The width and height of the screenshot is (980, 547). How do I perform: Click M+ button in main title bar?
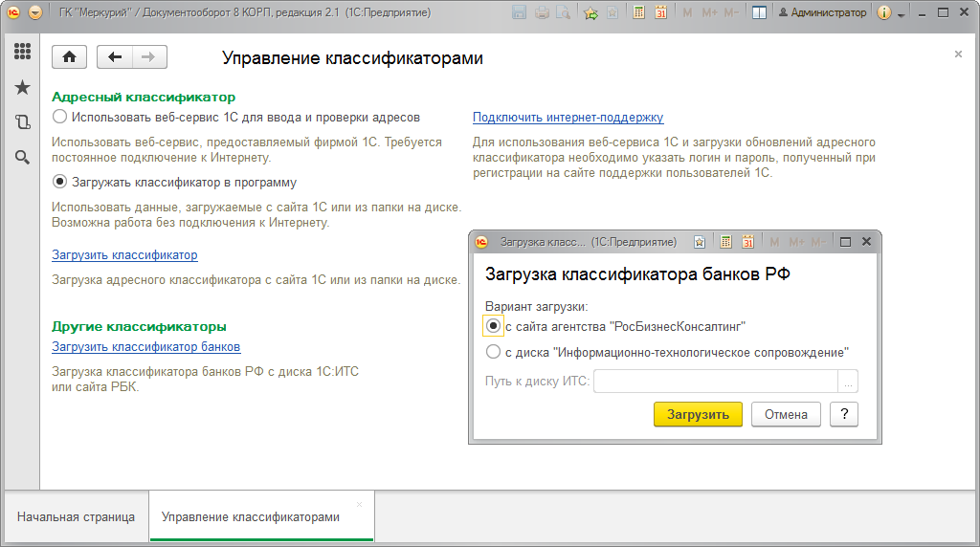click(709, 12)
